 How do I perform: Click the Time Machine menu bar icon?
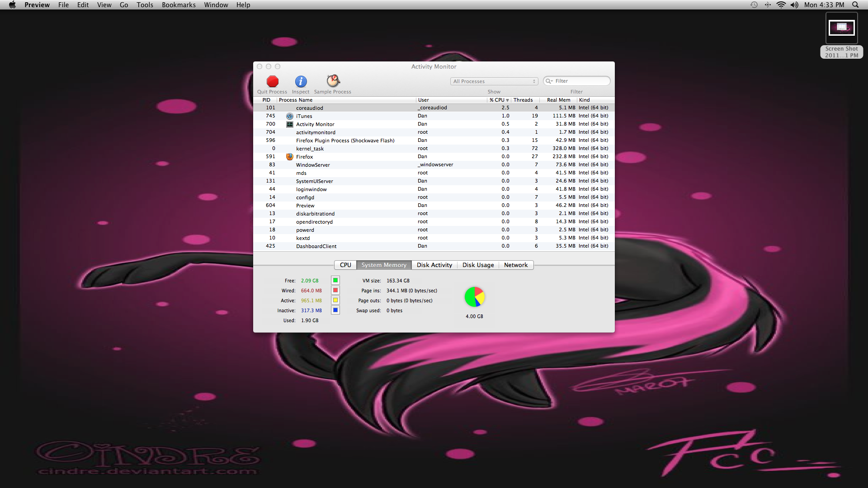tap(754, 5)
